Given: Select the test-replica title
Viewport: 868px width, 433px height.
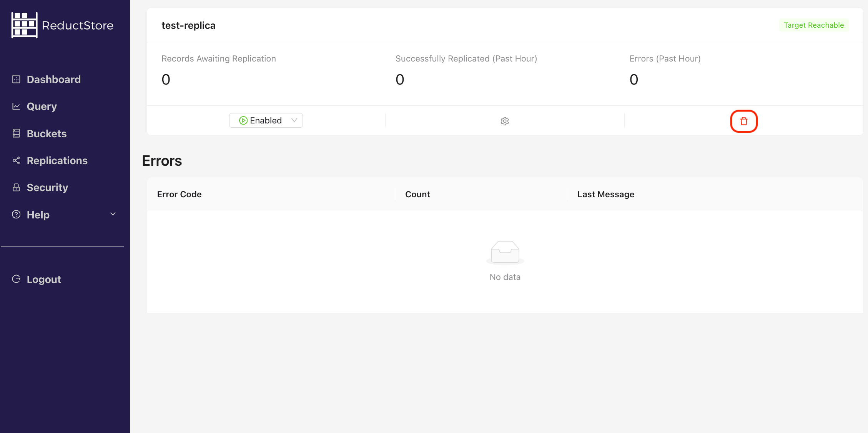Looking at the screenshot, I should (188, 25).
